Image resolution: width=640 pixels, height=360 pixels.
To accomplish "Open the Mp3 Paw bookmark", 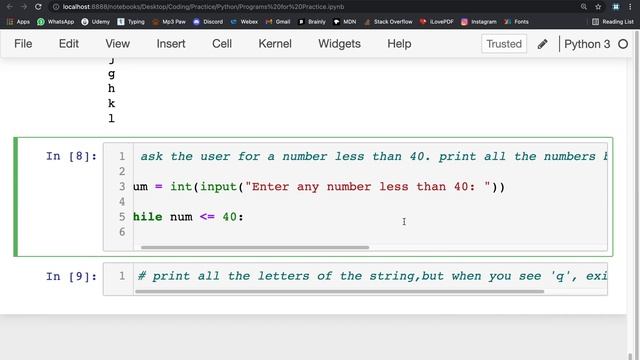I will [169, 22].
